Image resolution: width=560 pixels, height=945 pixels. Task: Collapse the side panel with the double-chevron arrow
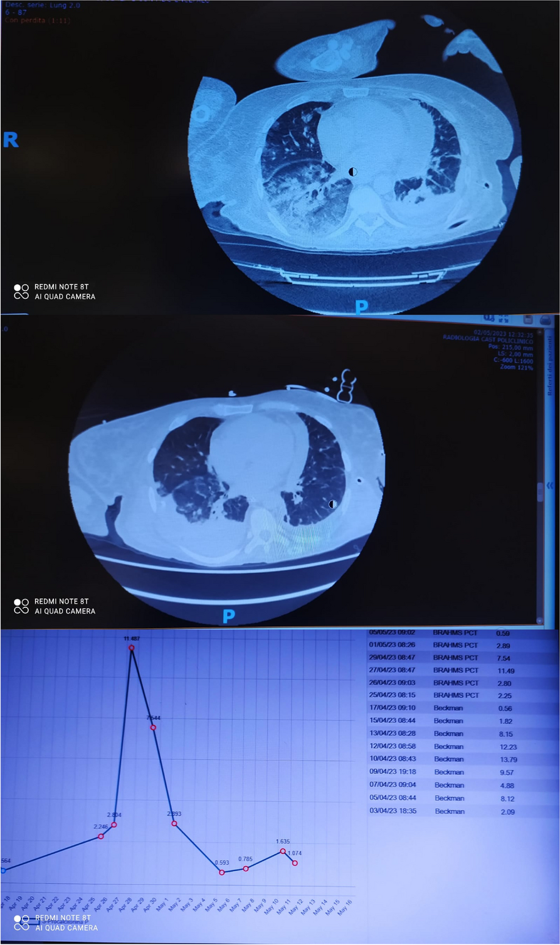point(551,485)
